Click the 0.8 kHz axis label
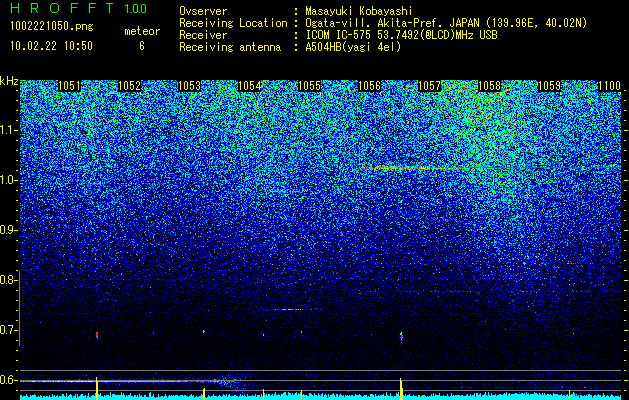This screenshot has width=629, height=400. point(7,280)
